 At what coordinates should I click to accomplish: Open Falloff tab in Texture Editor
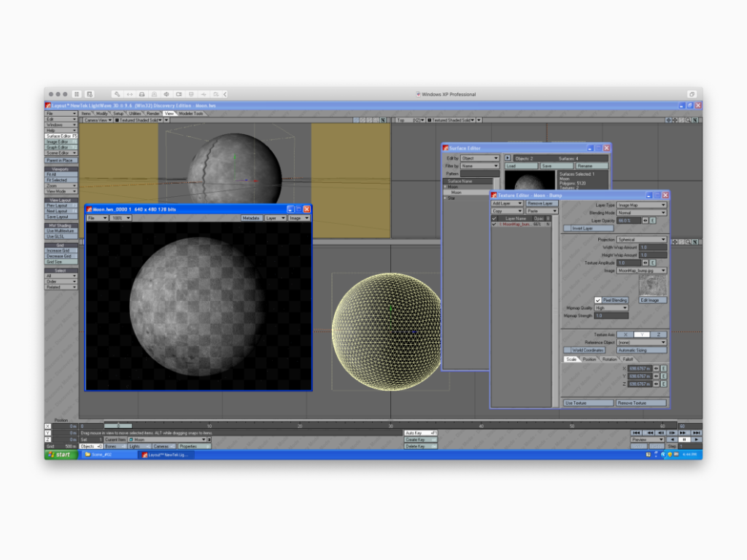(x=628, y=359)
